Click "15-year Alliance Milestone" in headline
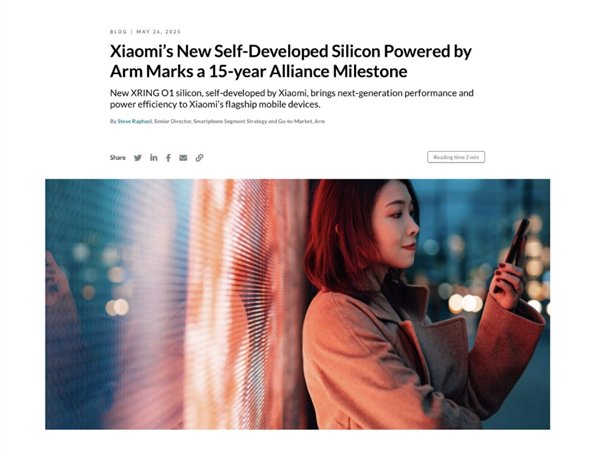The width and height of the screenshot is (600, 450). (308, 72)
